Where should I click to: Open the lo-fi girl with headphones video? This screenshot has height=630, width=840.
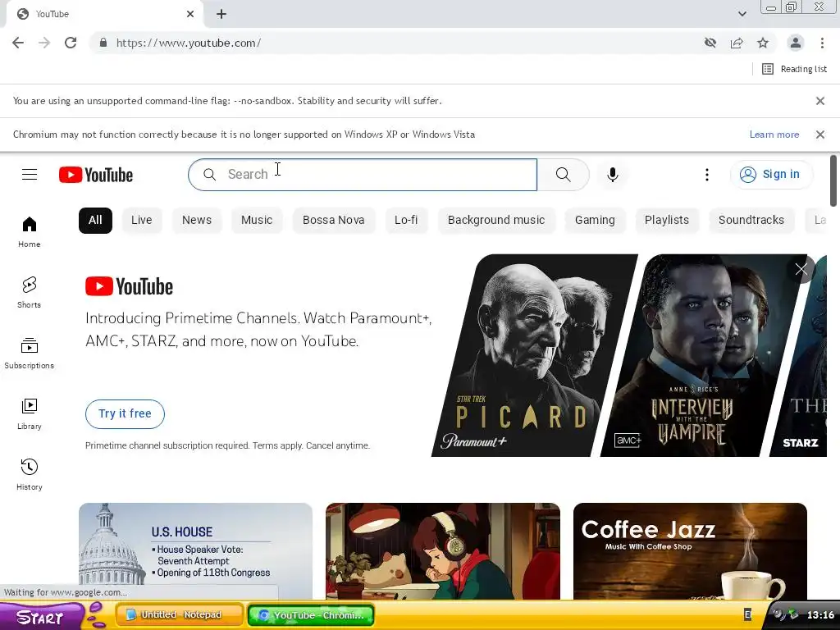pos(443,550)
